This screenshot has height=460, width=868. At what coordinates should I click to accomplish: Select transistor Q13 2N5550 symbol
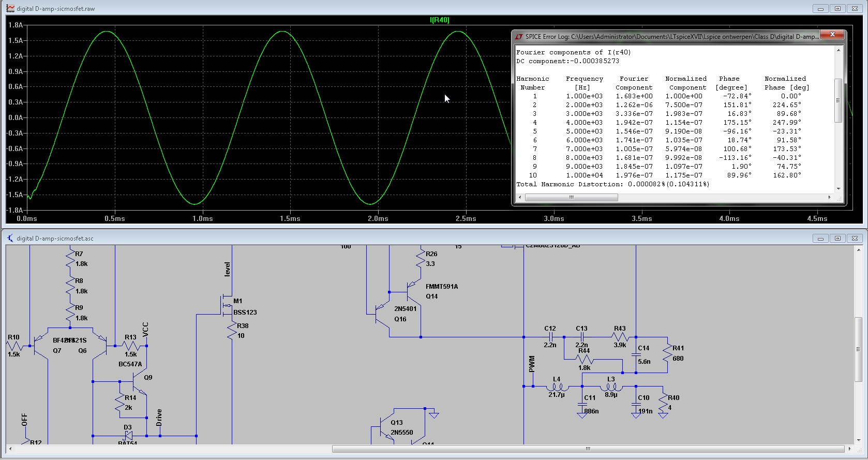click(x=386, y=427)
